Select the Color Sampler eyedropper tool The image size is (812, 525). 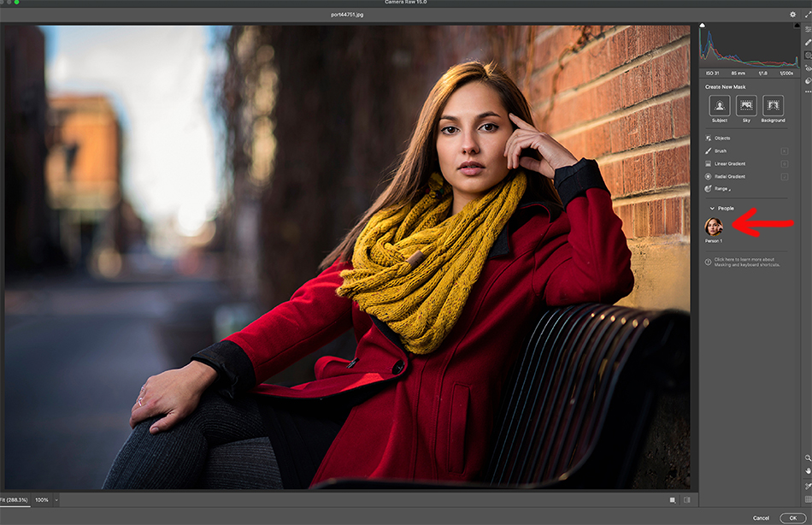pos(808,486)
